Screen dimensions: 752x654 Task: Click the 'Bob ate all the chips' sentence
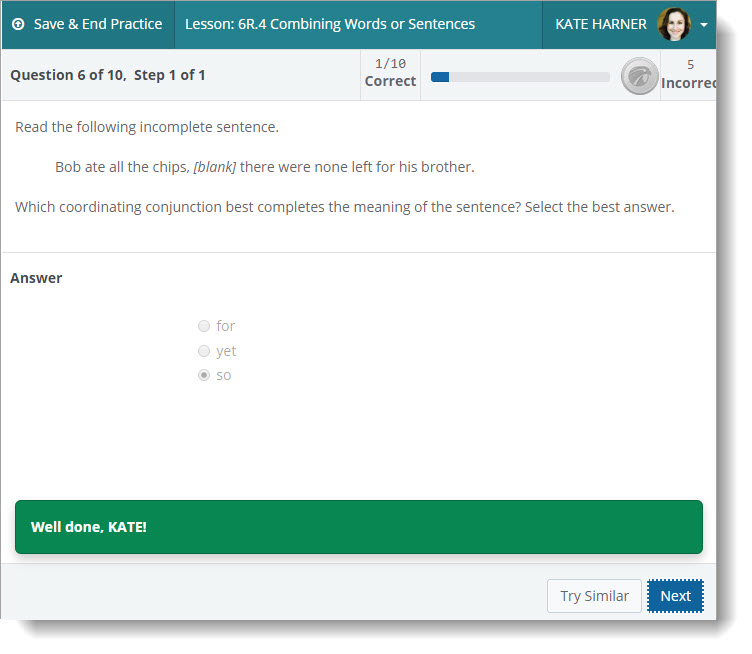click(264, 167)
